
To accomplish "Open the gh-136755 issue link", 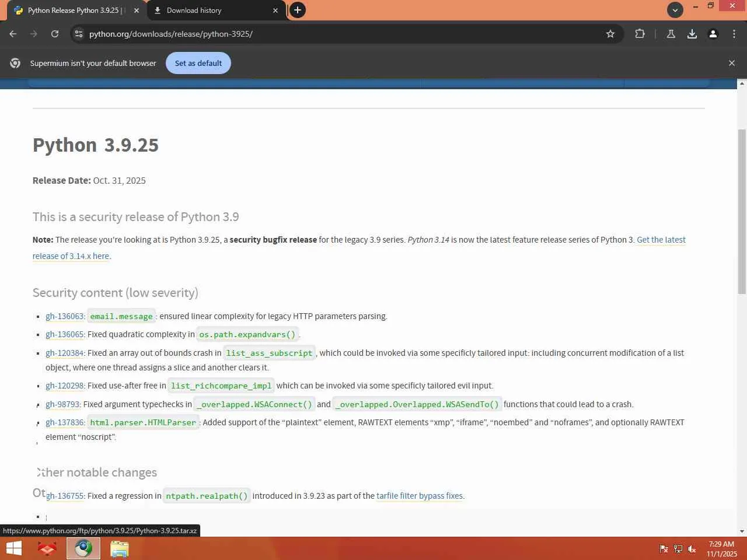I will click(x=65, y=496).
